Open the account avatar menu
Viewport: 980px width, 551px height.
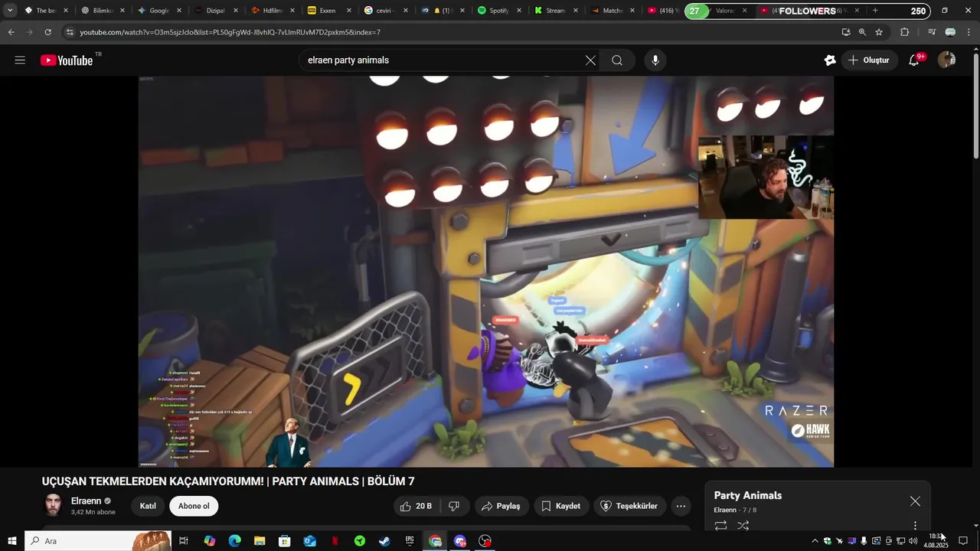tap(947, 60)
